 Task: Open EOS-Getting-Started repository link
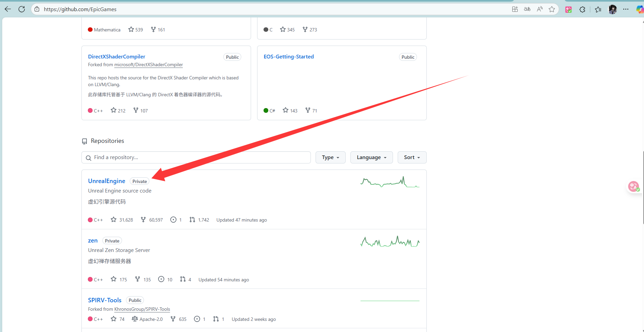pos(289,56)
